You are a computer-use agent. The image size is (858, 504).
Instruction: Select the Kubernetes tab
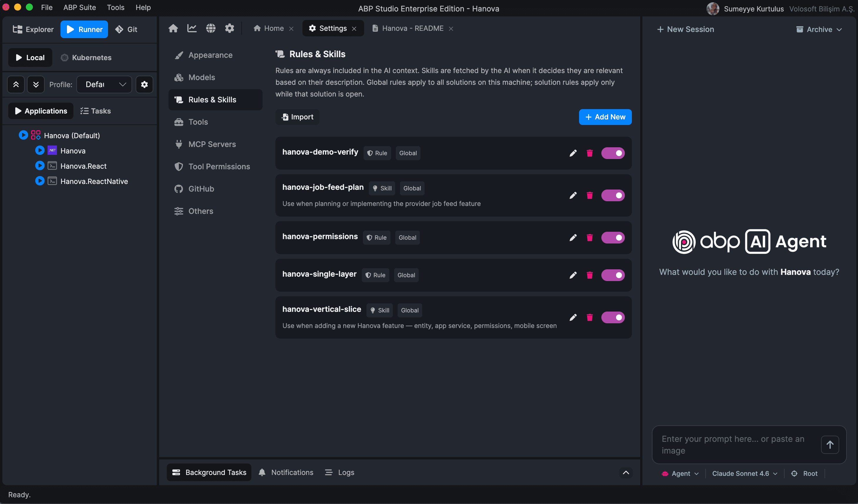pos(86,58)
